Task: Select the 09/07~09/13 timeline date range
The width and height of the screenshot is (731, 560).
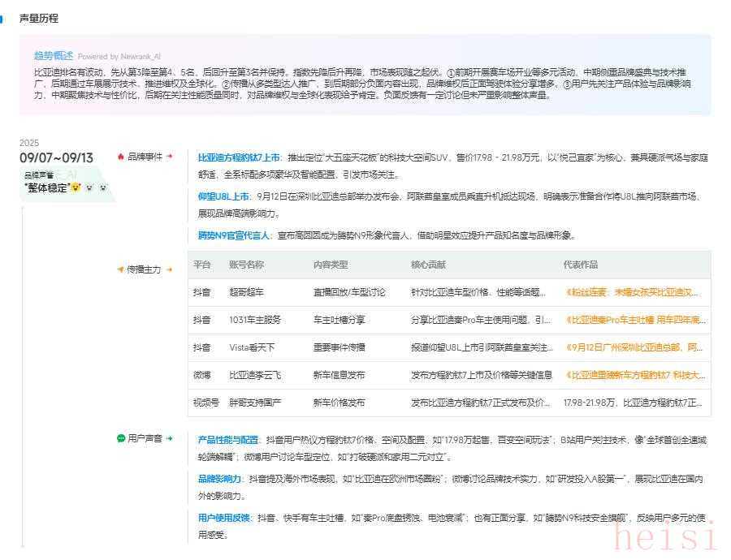Action: click(x=56, y=158)
